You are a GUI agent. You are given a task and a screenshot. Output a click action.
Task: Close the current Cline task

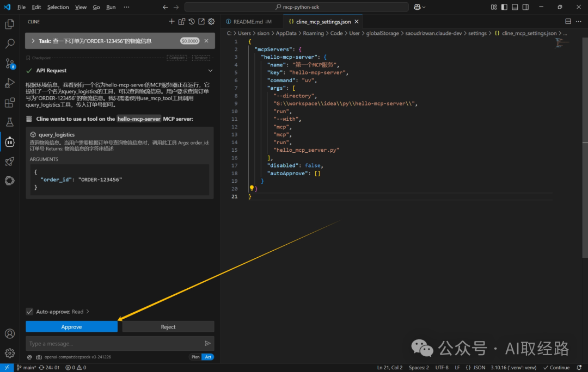206,41
